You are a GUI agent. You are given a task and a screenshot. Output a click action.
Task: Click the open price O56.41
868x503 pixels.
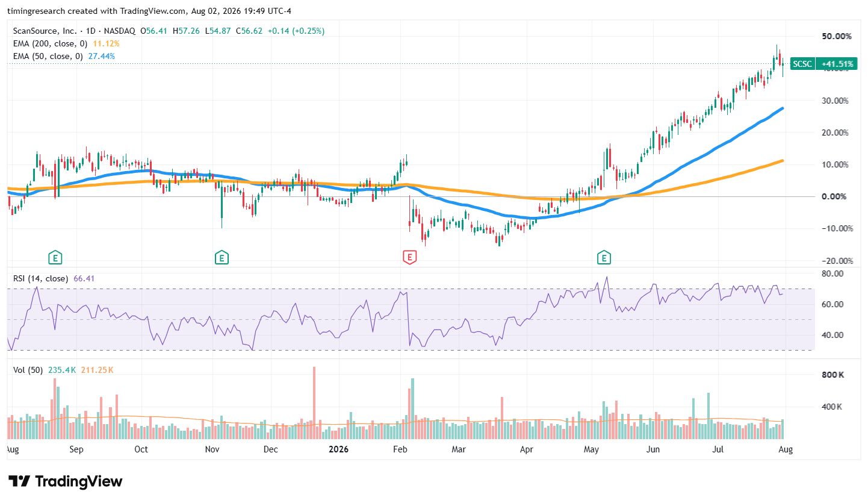tap(155, 31)
